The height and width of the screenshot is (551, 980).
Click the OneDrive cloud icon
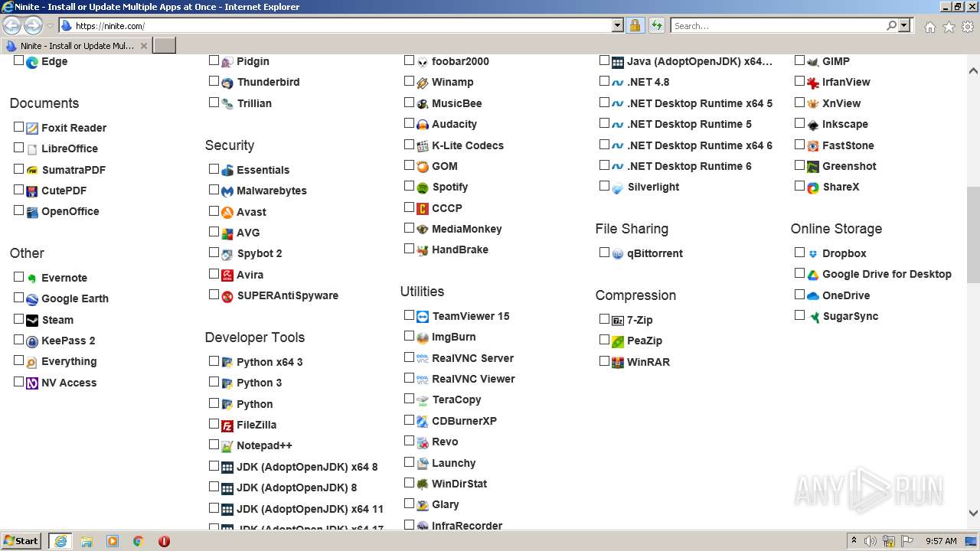[x=813, y=296]
